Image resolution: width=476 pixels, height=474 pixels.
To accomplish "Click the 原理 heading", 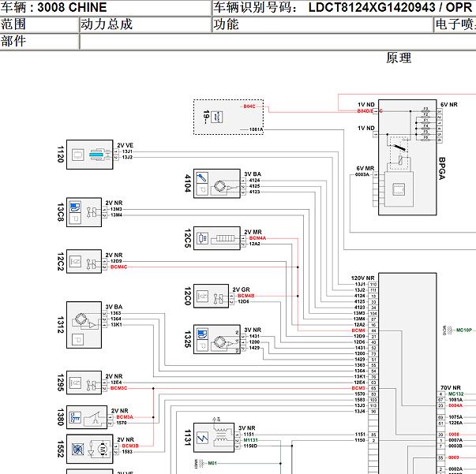I will [x=399, y=58].
